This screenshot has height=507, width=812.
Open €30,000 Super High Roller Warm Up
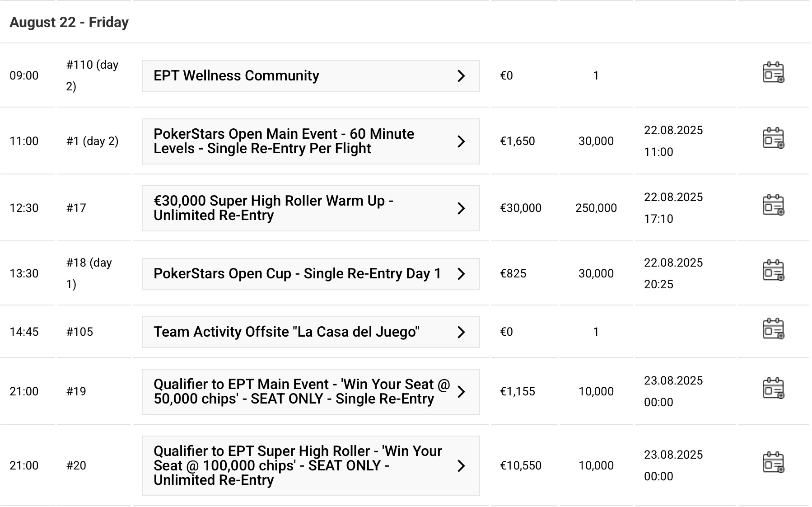(273, 208)
